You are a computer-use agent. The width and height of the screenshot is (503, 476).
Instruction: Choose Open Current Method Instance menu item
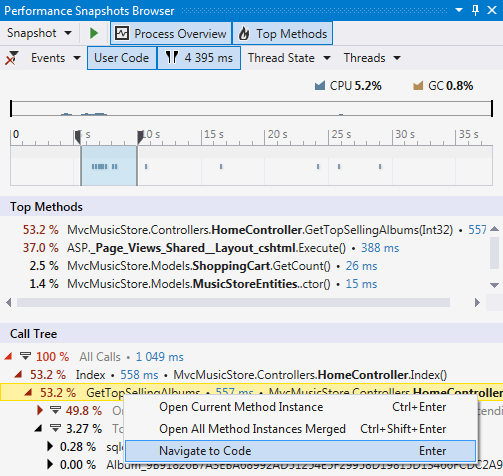point(301,407)
